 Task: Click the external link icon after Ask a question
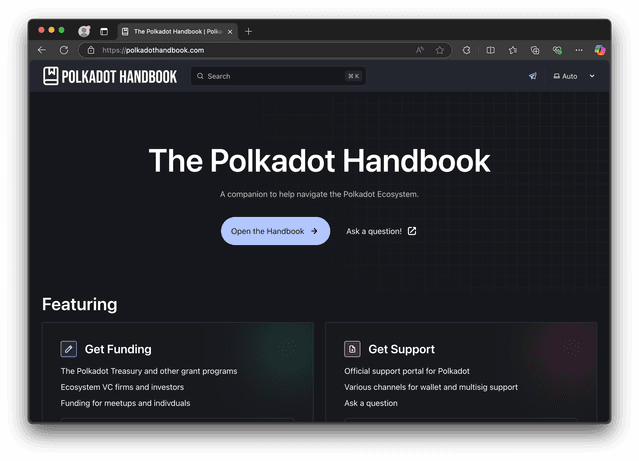click(412, 231)
